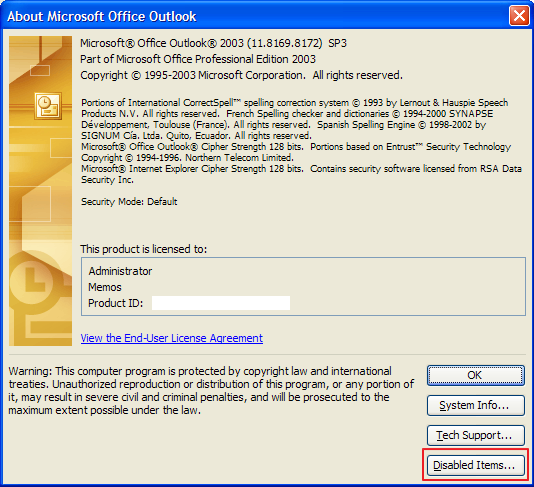This screenshot has width=534, height=487.
Task: Click the 1995-2003 Microsoft copyright line
Action: click(x=241, y=75)
